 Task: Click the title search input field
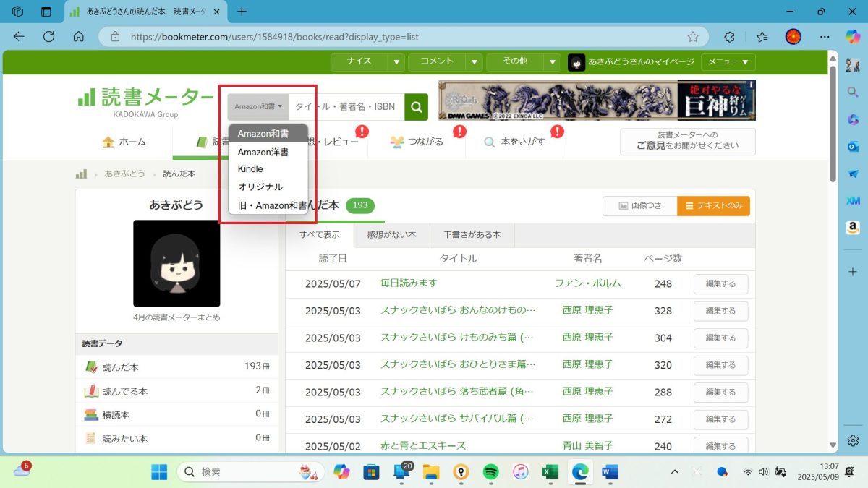click(346, 107)
